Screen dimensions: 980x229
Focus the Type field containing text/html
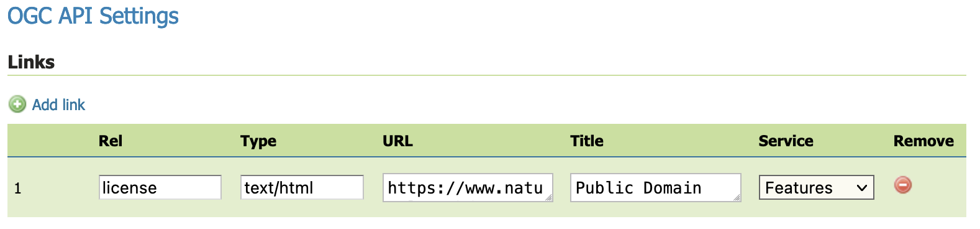302,187
